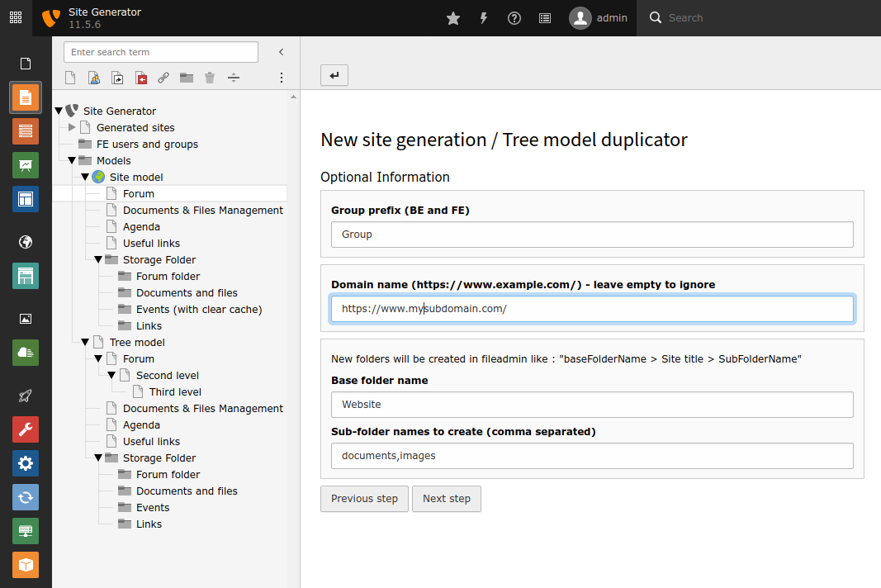
Task: Open the application information list icon
Action: [x=544, y=18]
